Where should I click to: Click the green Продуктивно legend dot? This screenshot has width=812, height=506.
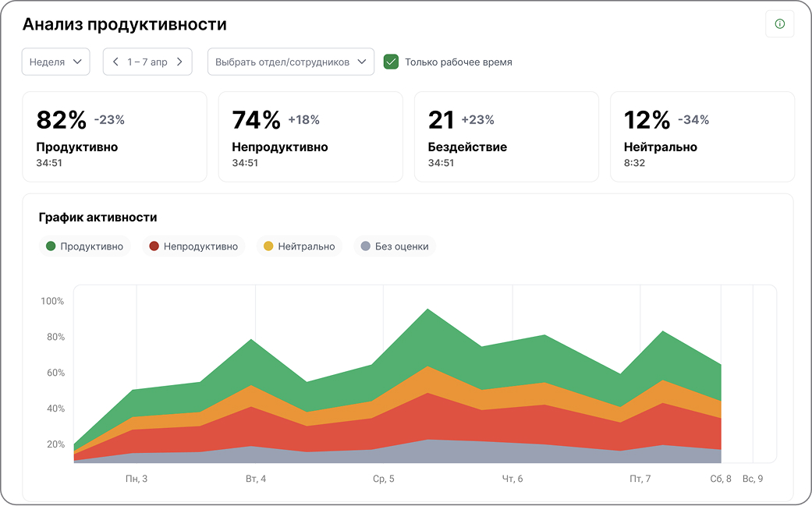51,246
